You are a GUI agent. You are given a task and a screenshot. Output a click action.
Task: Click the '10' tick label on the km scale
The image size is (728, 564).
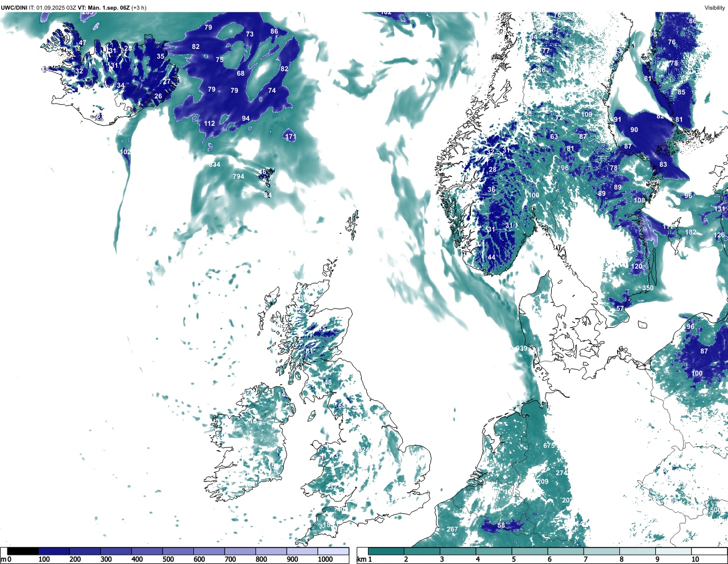tap(695, 560)
